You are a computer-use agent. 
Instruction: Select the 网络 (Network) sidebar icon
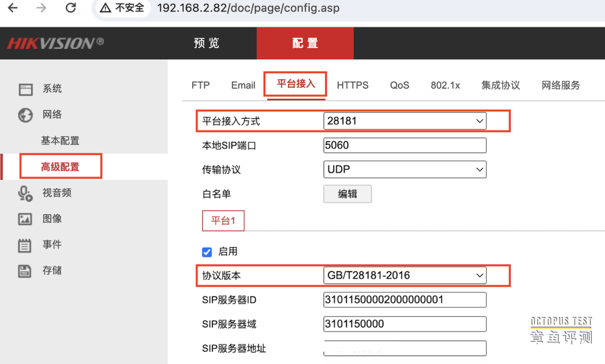(52, 114)
